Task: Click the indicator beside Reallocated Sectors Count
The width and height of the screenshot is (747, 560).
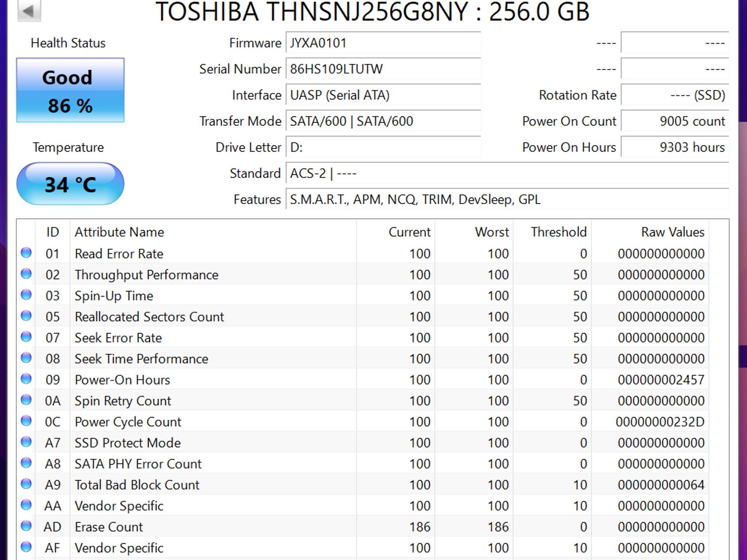Action: click(x=26, y=316)
